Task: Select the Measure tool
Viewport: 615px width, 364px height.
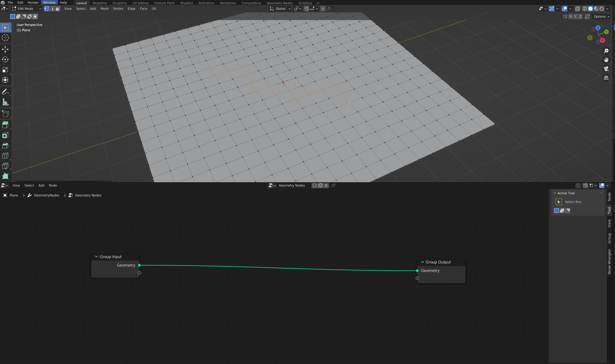Action: pyautogui.click(x=5, y=102)
